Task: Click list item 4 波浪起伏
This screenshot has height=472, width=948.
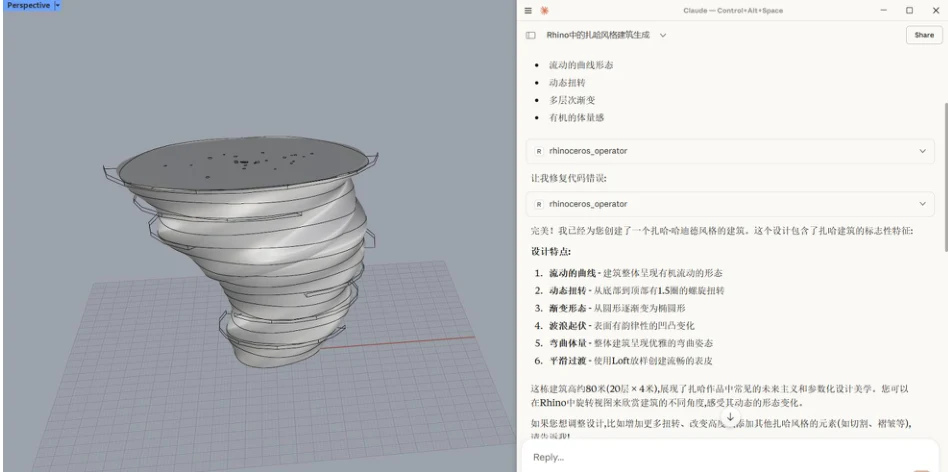Action: click(x=622, y=325)
